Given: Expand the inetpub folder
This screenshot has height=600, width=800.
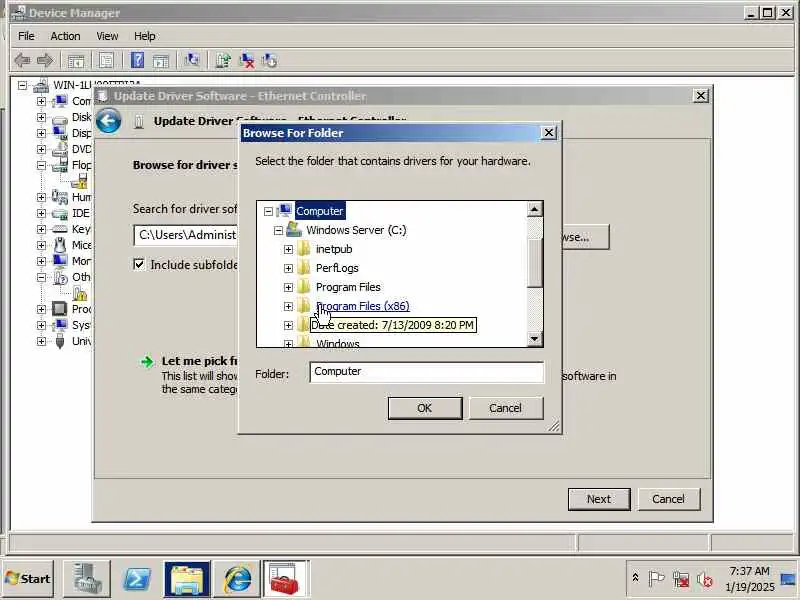Looking at the screenshot, I should [x=288, y=249].
